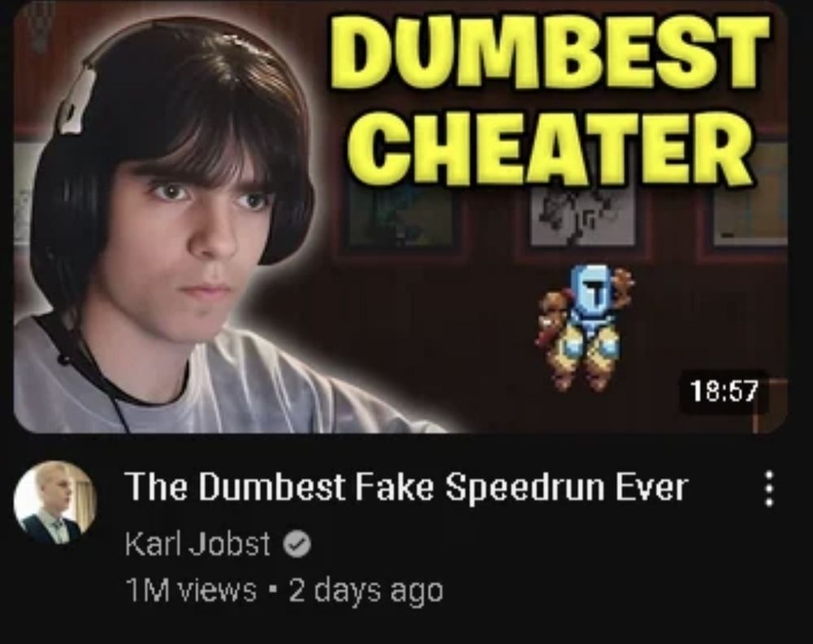Click the framed picture at thumbnail's right edge
Image resolution: width=813 pixels, height=644 pixels.
750,194
